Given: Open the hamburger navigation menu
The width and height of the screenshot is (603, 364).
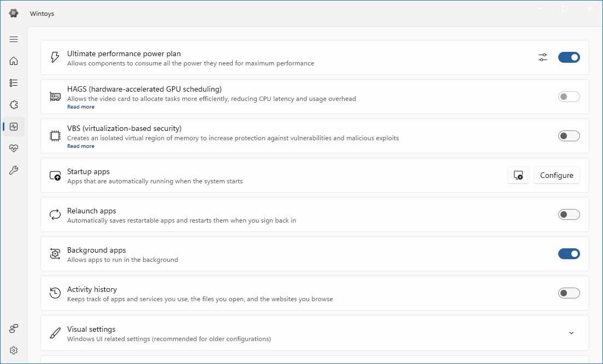Looking at the screenshot, I should pos(14,39).
